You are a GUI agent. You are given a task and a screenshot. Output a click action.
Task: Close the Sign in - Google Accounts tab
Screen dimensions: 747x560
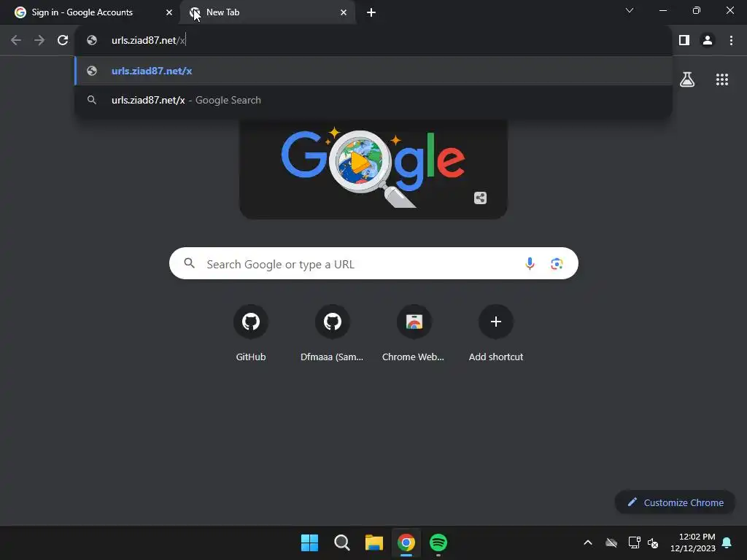pyautogui.click(x=169, y=12)
